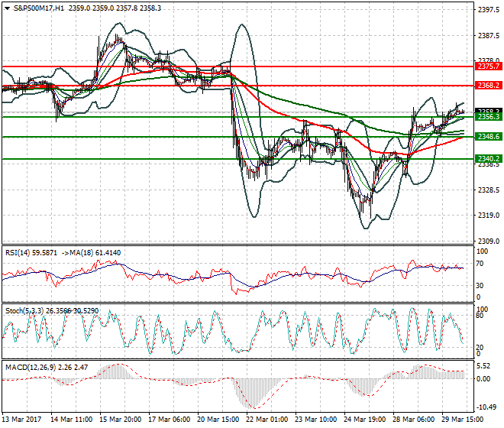Select the 2348.6 green support level label
The height and width of the screenshot is (428, 504).
pyautogui.click(x=488, y=137)
